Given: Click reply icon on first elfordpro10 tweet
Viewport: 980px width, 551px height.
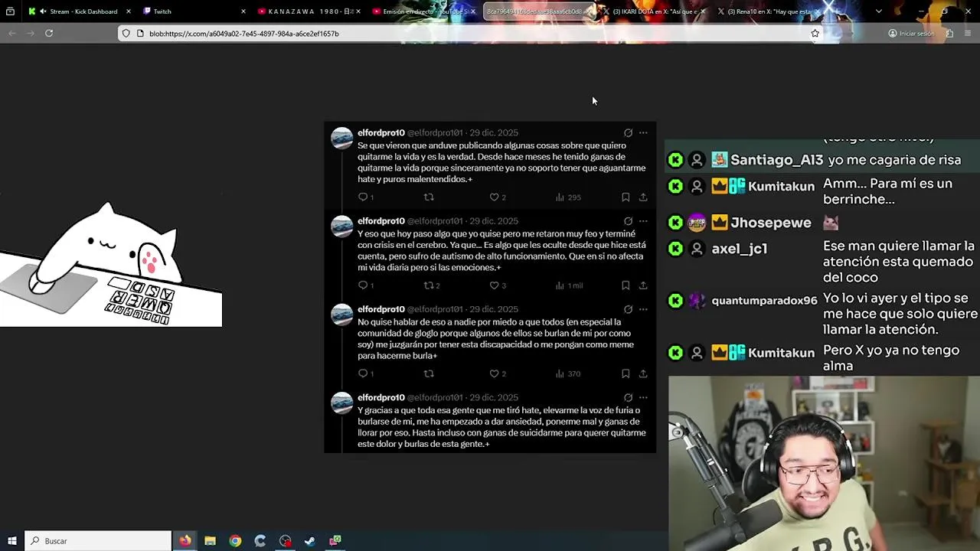Looking at the screenshot, I should pyautogui.click(x=362, y=197).
